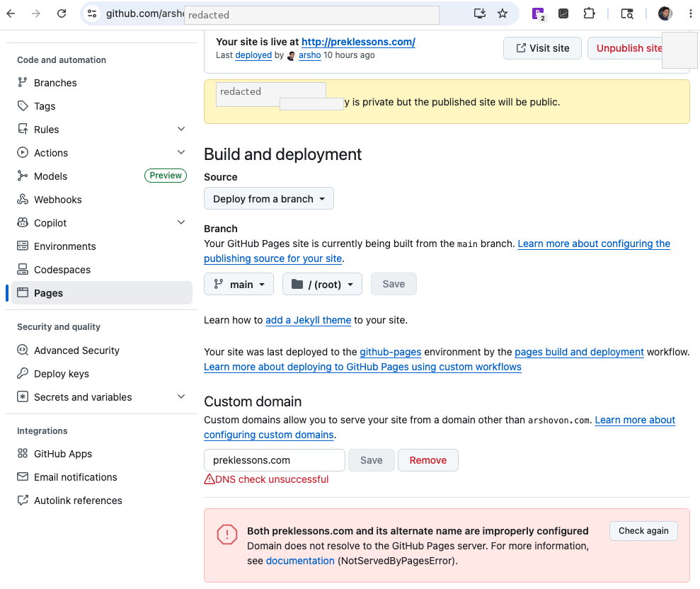700x589 pixels.
Task: Click the Advanced Security shield-search icon
Action: point(23,350)
